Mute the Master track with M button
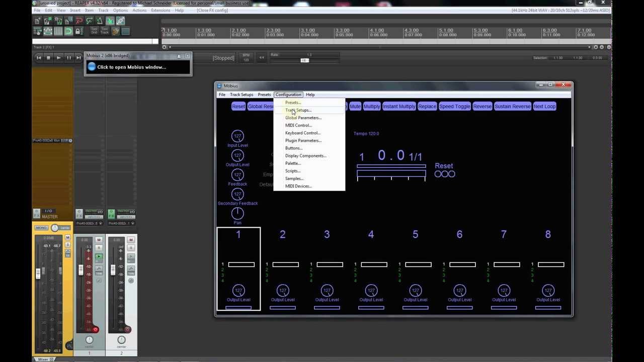The image size is (644, 362). [68, 237]
